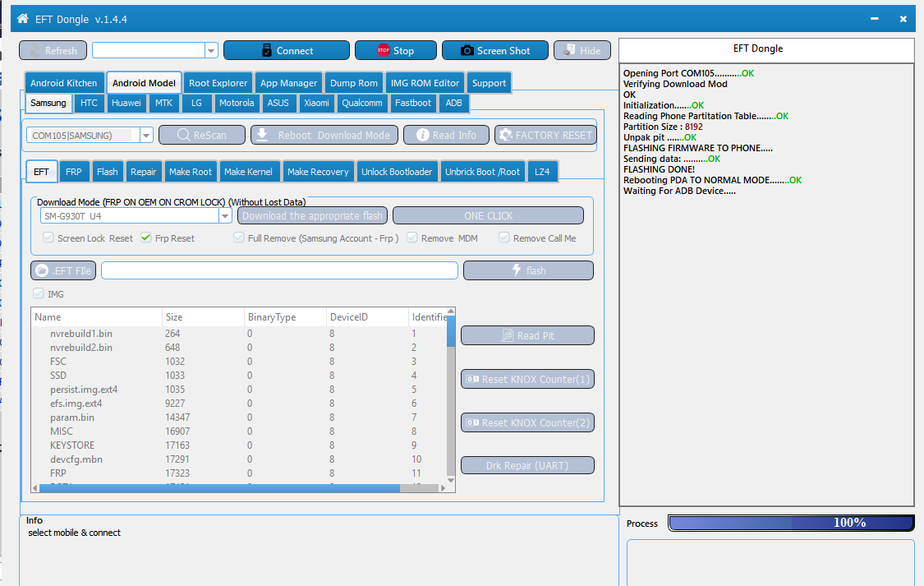Click the ONE CLICK button
The image size is (924, 586).
coord(489,216)
